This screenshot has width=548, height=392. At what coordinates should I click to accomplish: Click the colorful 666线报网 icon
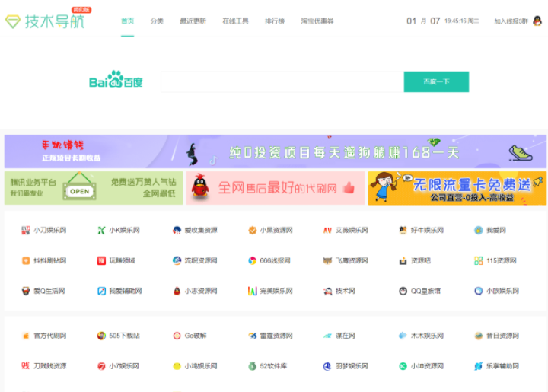coord(253,260)
